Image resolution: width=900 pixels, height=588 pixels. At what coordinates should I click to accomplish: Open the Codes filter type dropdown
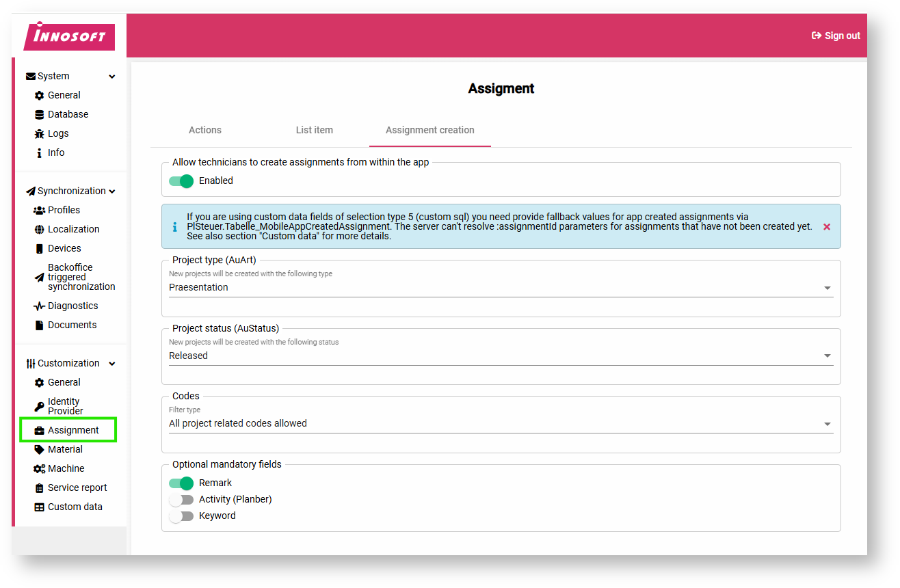(501, 424)
